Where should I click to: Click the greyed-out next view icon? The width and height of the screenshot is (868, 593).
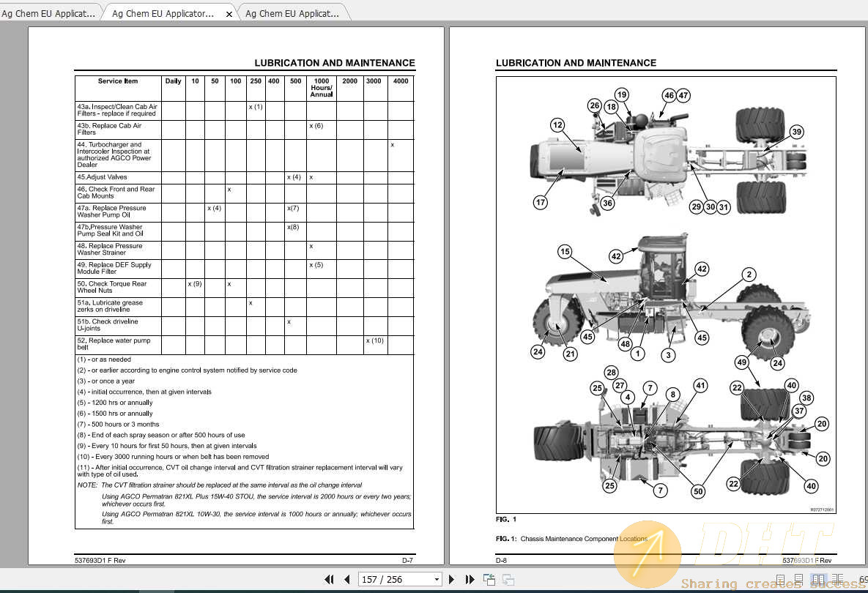pos(508,579)
